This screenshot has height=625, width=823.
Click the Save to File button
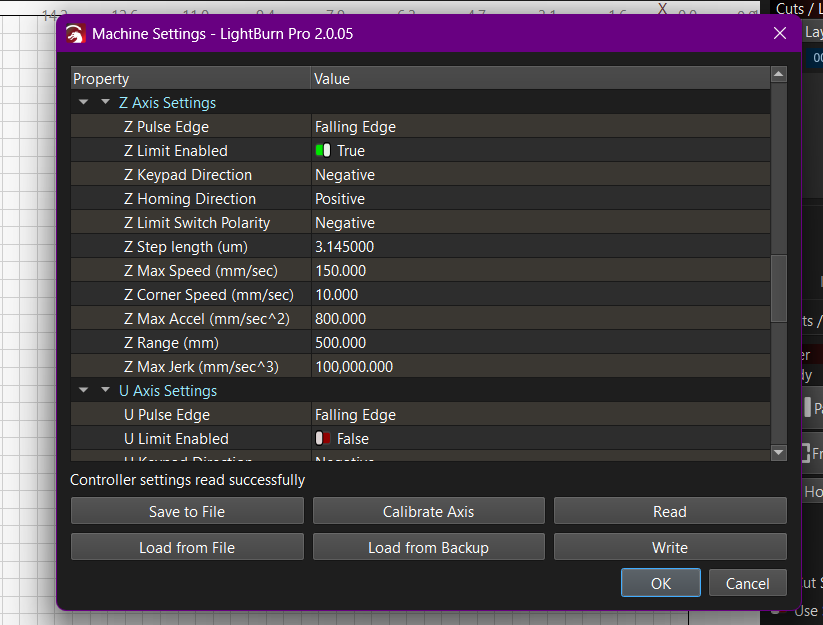[x=187, y=511]
